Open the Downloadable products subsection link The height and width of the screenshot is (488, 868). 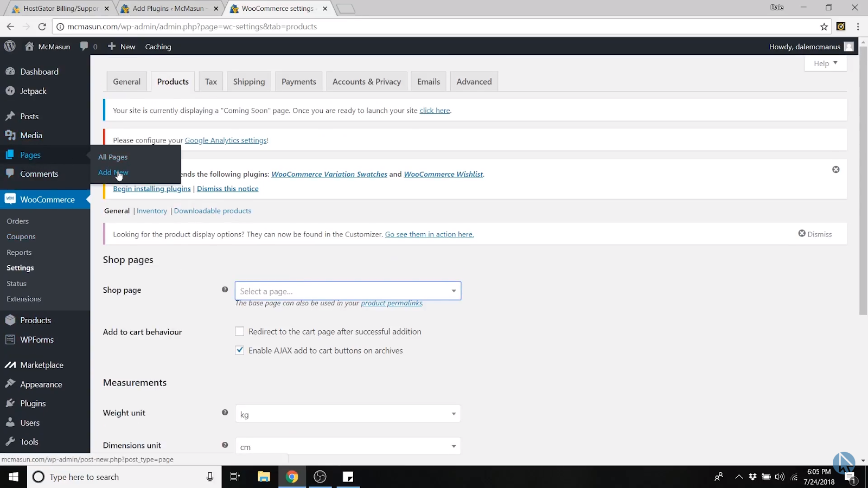213,211
